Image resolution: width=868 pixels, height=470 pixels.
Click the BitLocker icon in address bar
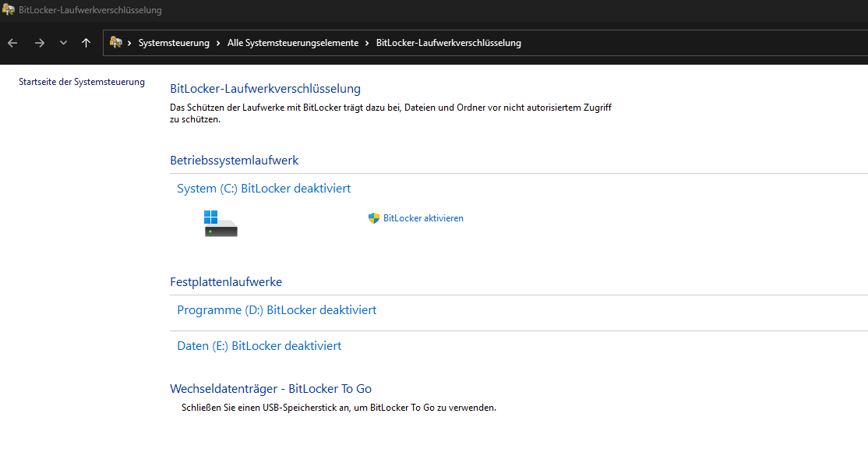tap(115, 42)
